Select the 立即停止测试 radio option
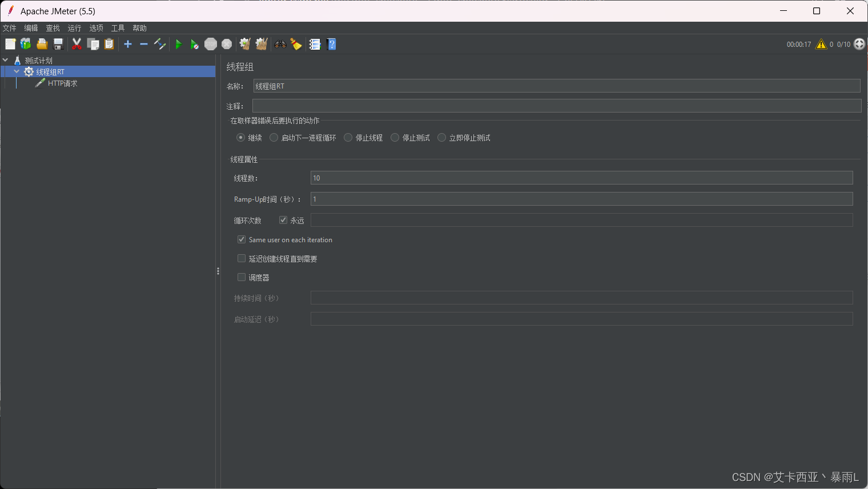This screenshot has width=868, height=489. [441, 138]
